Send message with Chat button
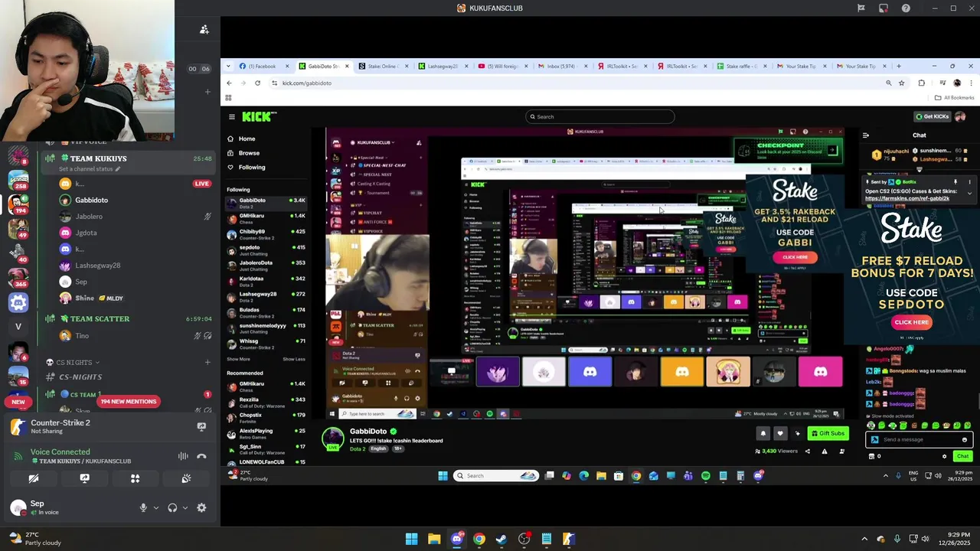Image resolution: width=980 pixels, height=551 pixels. coord(962,456)
